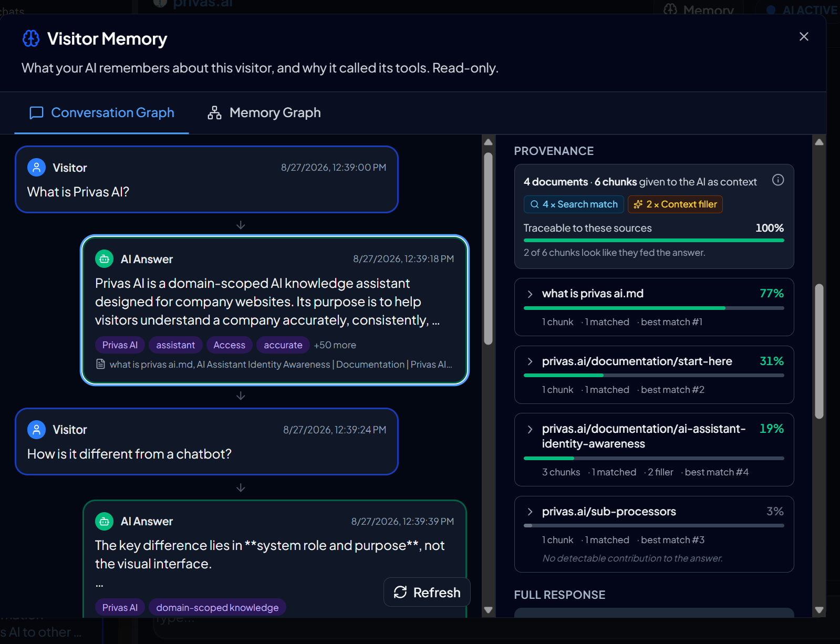Click the provenance pane scroll up arrow

tap(819, 142)
